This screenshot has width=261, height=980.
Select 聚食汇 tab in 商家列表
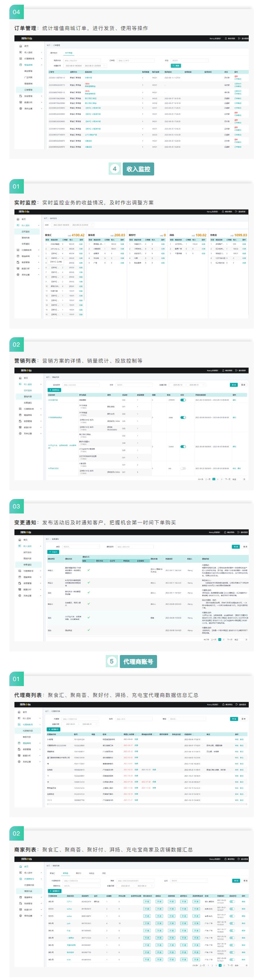[52, 873]
